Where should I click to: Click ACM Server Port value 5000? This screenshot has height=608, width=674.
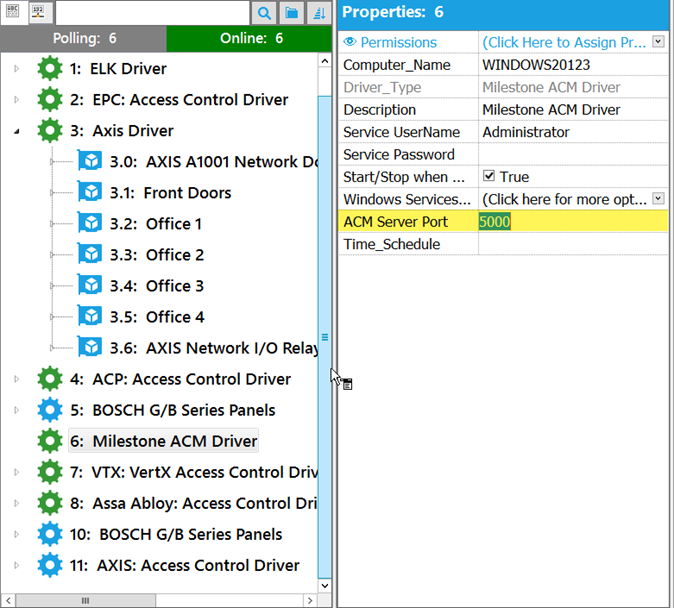point(494,221)
